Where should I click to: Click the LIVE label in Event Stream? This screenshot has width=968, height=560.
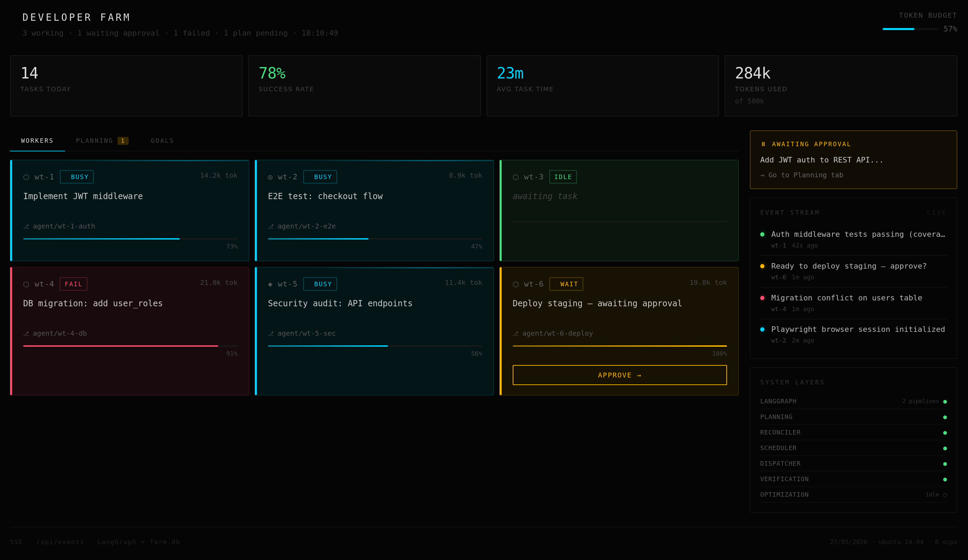click(x=937, y=212)
